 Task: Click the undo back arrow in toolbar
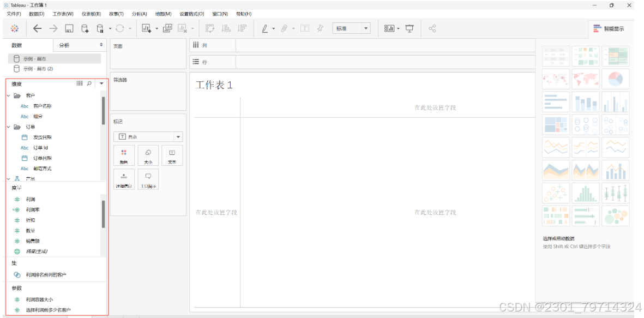pos(38,28)
